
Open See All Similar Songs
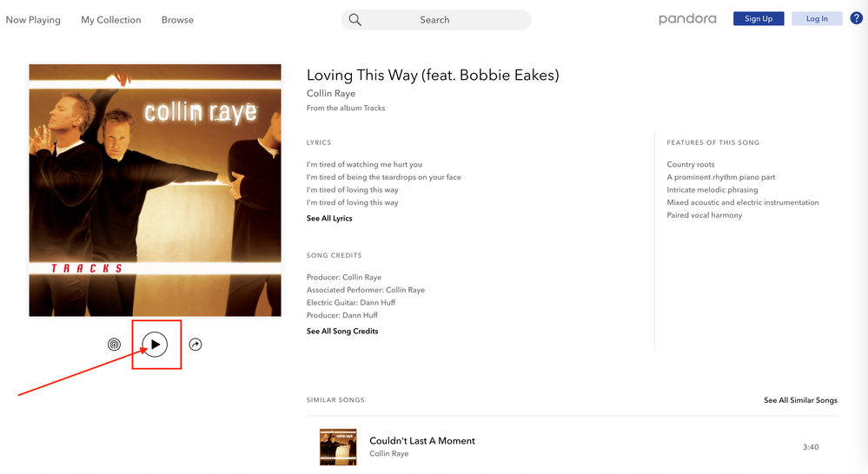pos(800,400)
